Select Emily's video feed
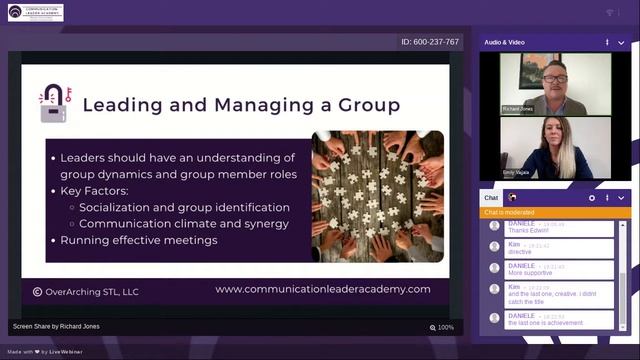Screen dimensions: 640x360 556,148
